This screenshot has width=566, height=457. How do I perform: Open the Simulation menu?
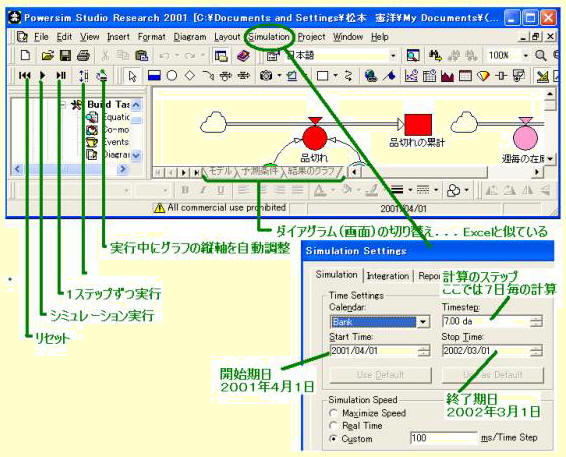(269, 37)
